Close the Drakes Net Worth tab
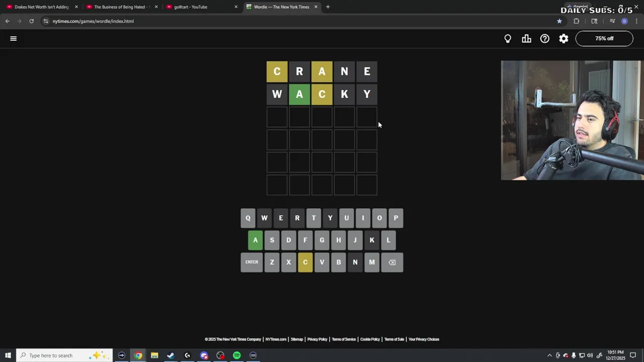644x362 pixels. tap(76, 7)
